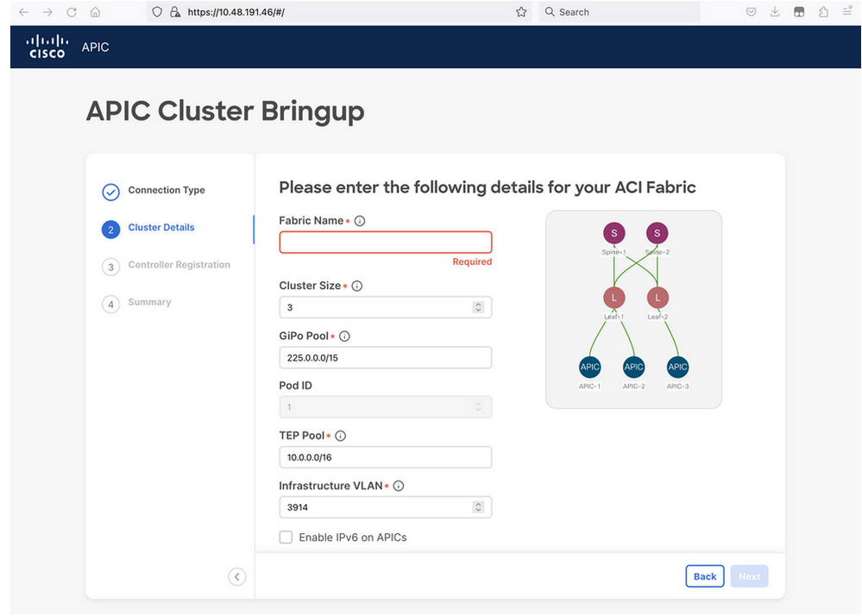Collapse the wizard steps sidebar arrow
862x616 pixels.
click(237, 576)
